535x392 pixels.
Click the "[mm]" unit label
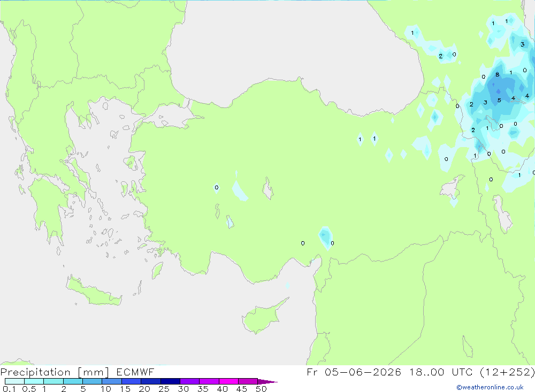pyautogui.click(x=94, y=372)
